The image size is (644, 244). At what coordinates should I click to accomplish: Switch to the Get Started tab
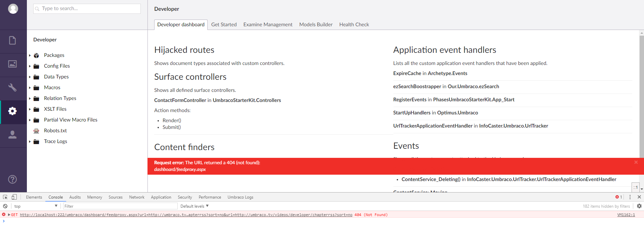(x=224, y=25)
